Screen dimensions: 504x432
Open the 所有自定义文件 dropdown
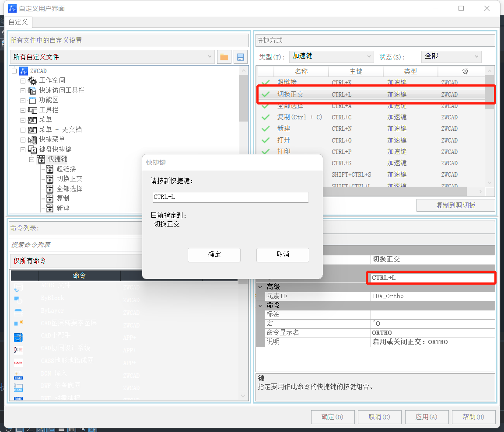tap(112, 57)
